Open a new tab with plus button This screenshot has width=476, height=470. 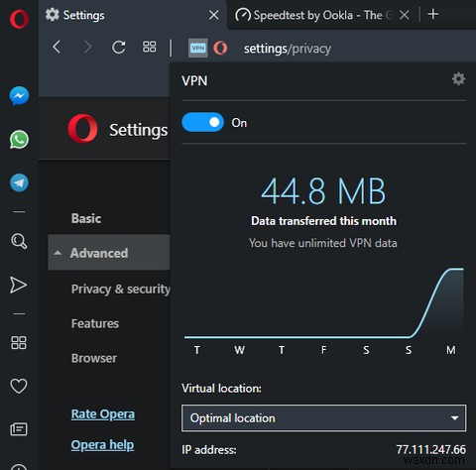tap(432, 15)
